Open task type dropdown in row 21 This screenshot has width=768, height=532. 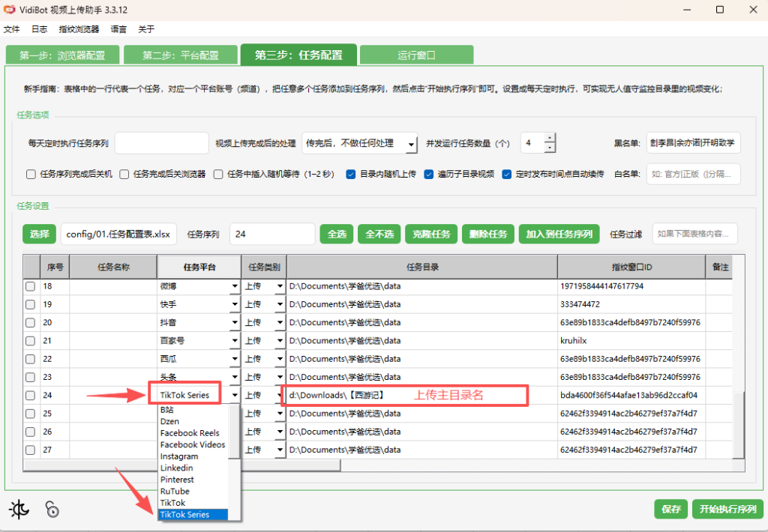pos(280,341)
